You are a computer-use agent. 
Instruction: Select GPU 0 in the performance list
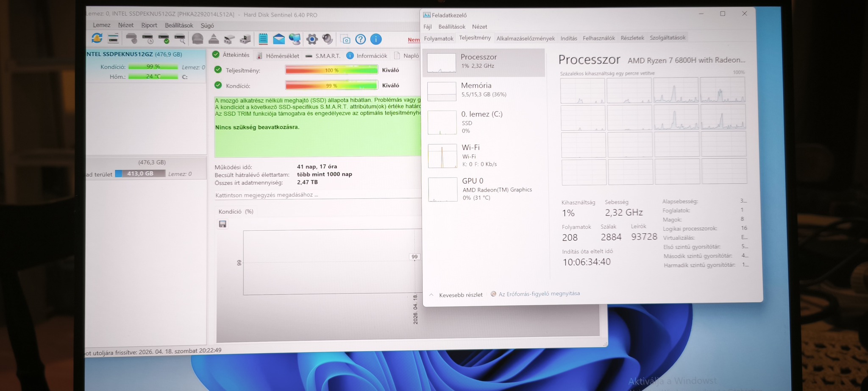tap(485, 189)
